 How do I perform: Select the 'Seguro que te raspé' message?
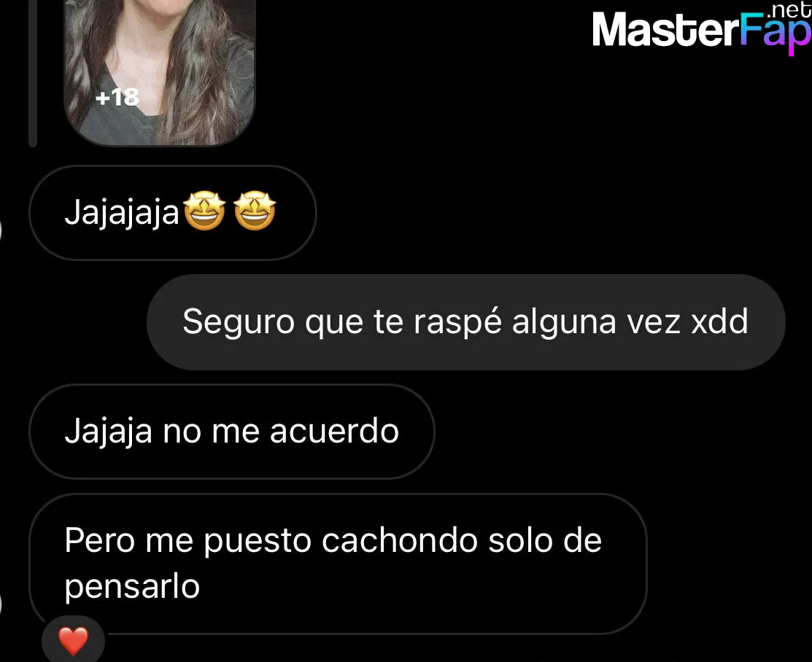click(x=466, y=322)
